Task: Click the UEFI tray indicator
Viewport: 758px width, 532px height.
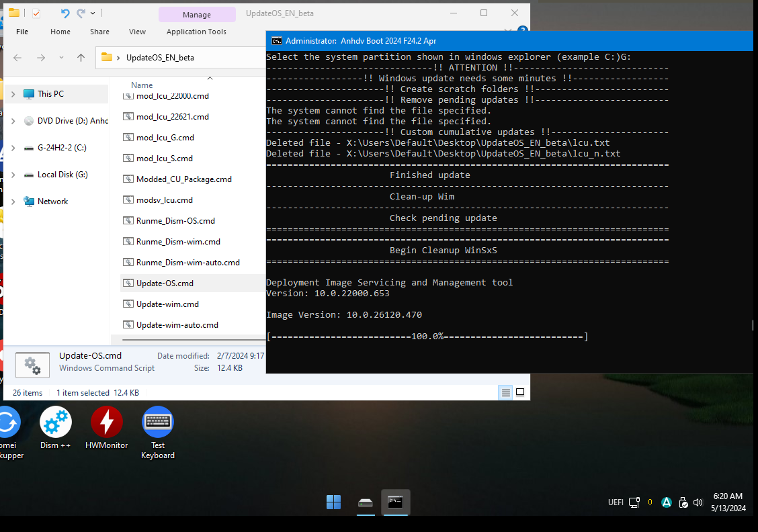Action: [x=616, y=502]
